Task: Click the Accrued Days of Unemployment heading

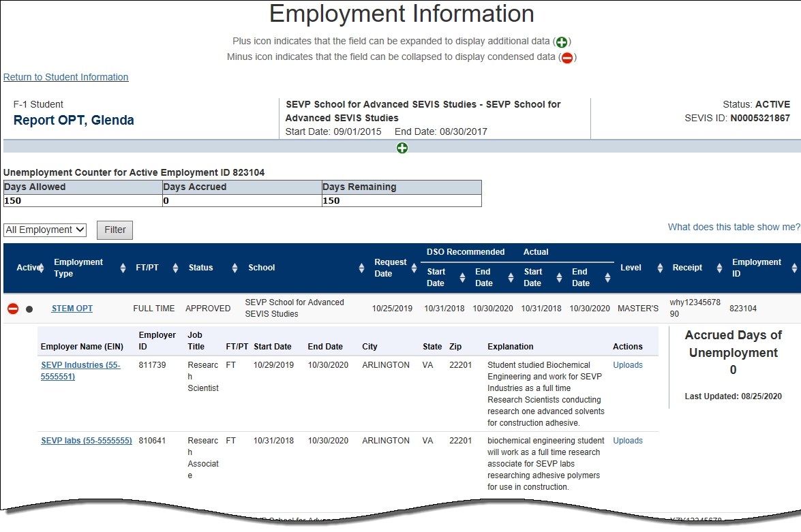Action: click(733, 343)
